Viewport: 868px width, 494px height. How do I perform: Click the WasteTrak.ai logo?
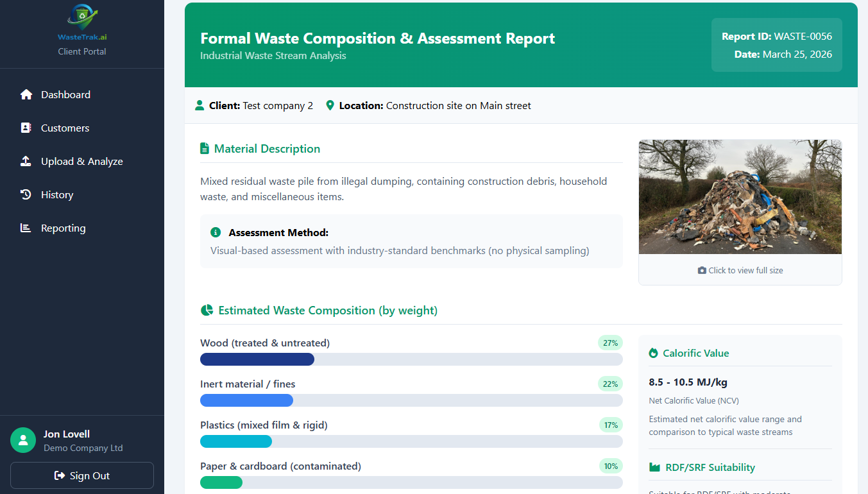82,23
